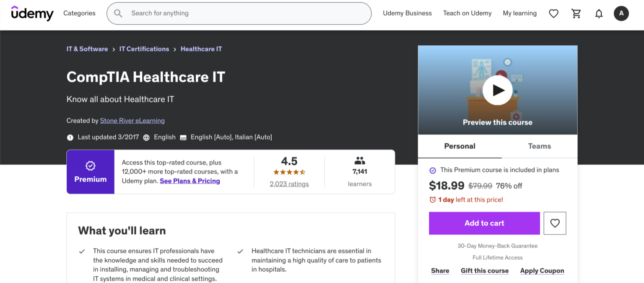Open your Wishlist via heart icon
This screenshot has height=283, width=644.
pos(553,13)
